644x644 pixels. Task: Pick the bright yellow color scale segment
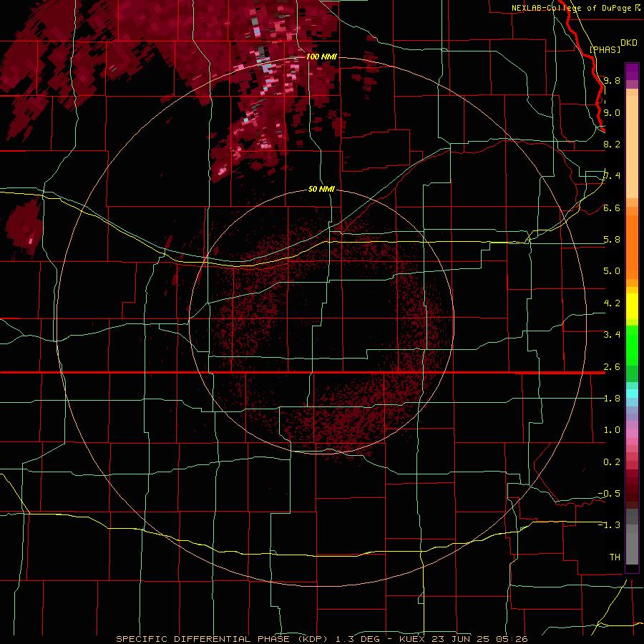[x=632, y=306]
